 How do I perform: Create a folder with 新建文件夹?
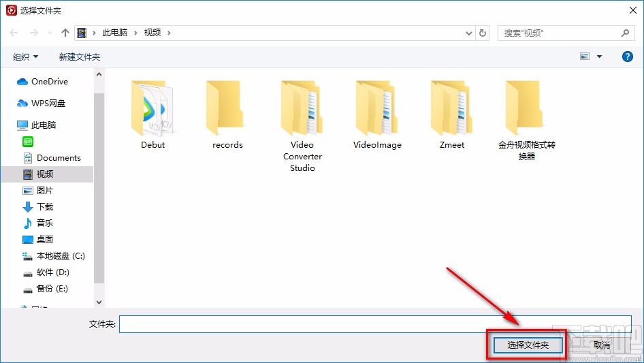pos(79,57)
